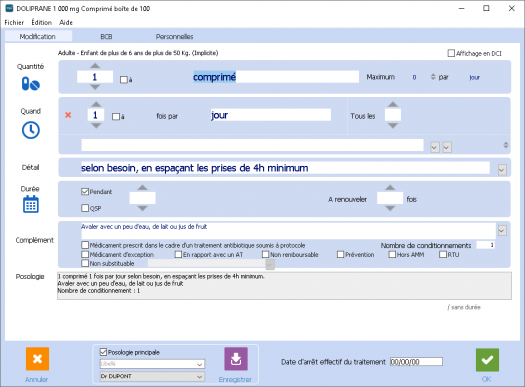The width and height of the screenshot is (525, 387).
Task: Decrease quantity with down arrow
Action: click(x=95, y=87)
